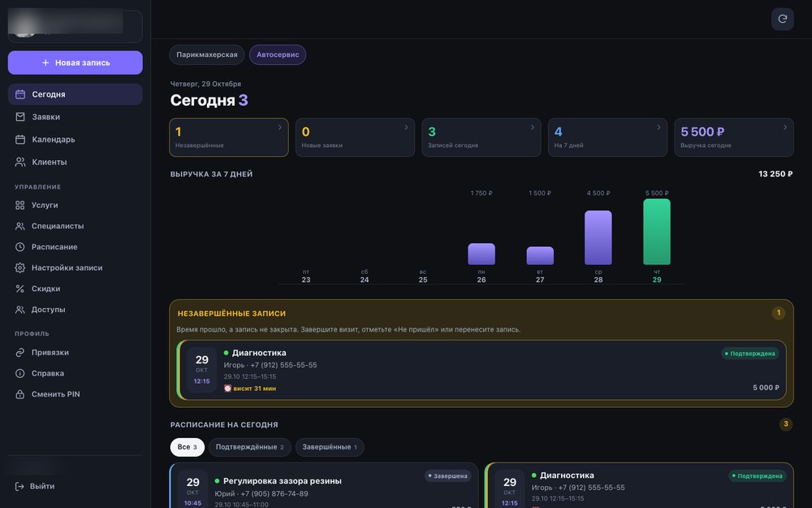Show all appointments with the Все filter
This screenshot has height=508, width=812.
click(x=187, y=447)
